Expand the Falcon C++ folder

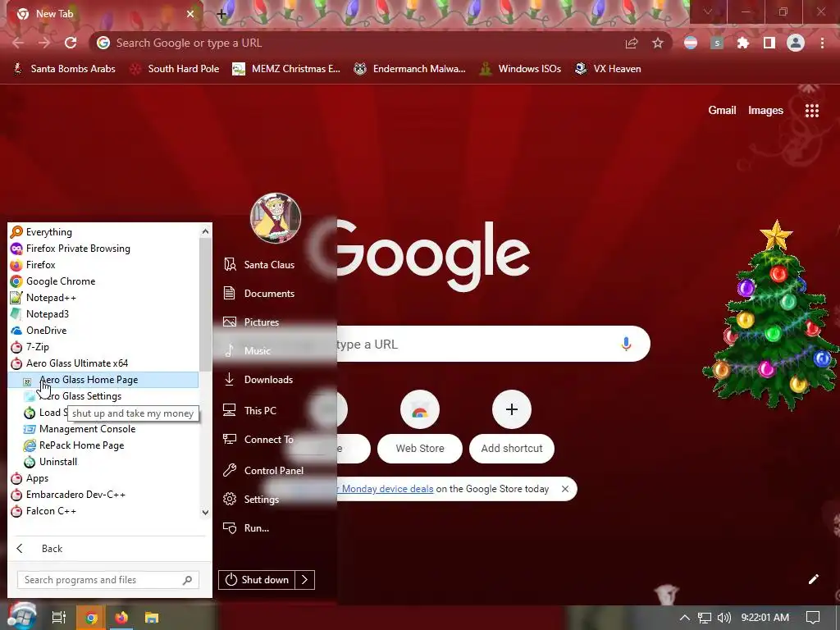103,511
